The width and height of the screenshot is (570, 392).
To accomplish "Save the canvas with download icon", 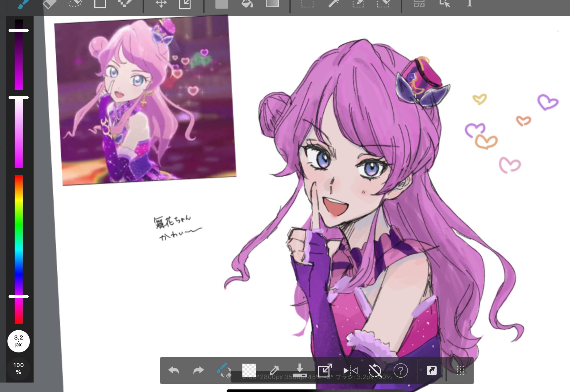I will [299, 370].
